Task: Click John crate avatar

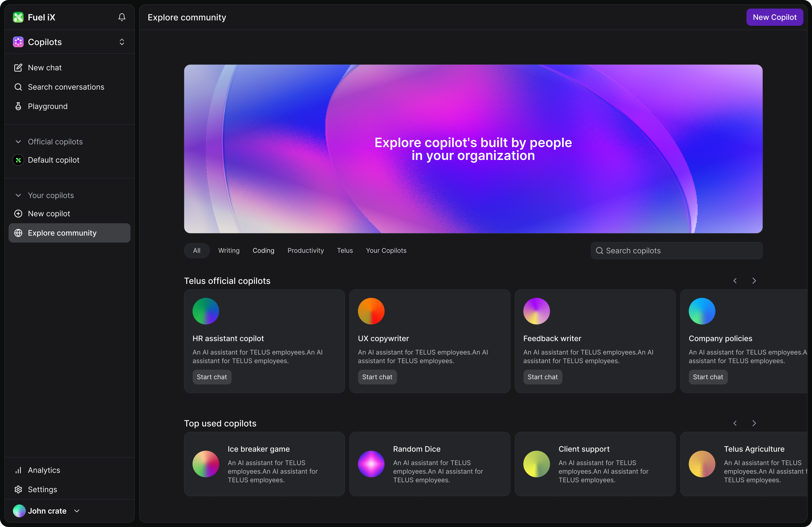Action: point(19,511)
